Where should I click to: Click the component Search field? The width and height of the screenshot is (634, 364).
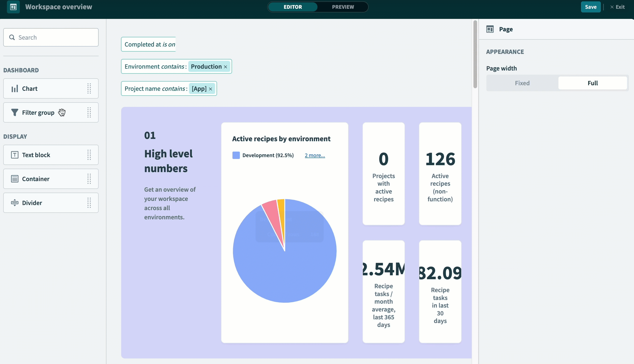click(x=51, y=38)
